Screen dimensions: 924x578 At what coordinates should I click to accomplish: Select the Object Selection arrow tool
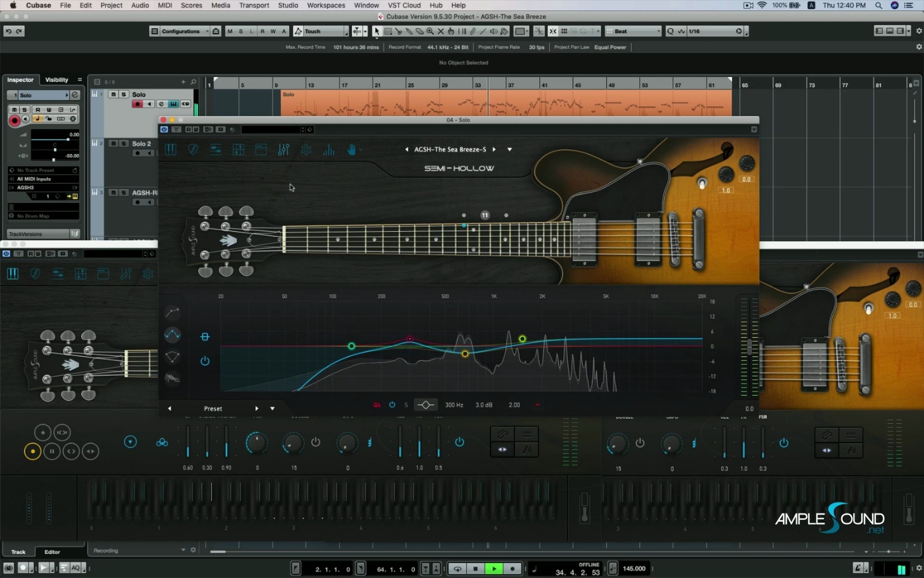[376, 31]
